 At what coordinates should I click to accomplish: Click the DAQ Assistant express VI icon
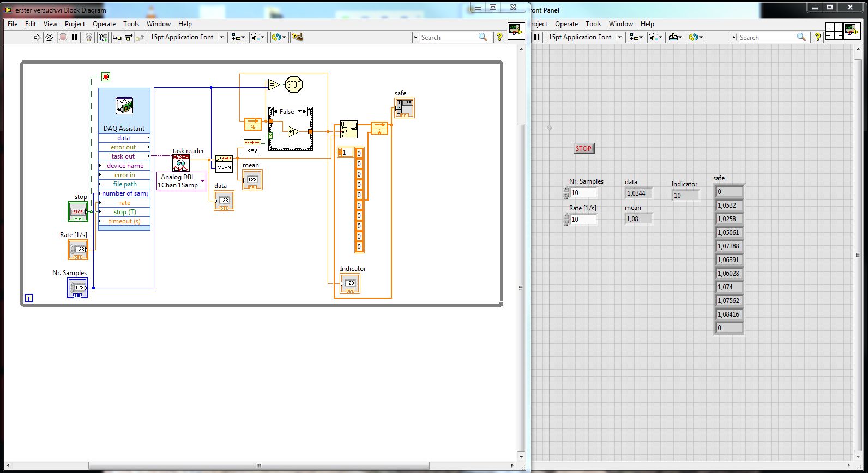click(x=124, y=106)
